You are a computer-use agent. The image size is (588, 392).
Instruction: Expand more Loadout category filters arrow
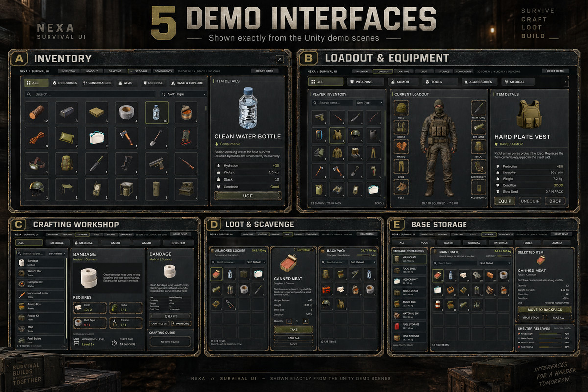click(x=566, y=82)
